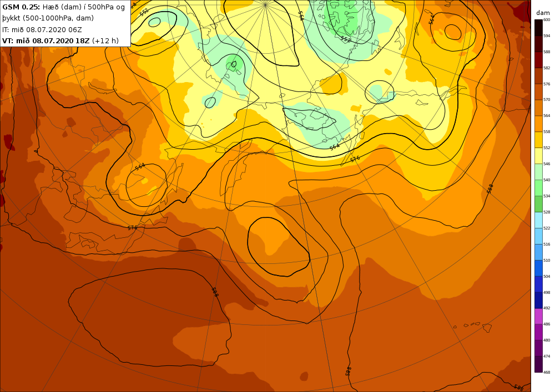
Task: Select the orange swatch between 564 and 558
Action: click(538, 124)
